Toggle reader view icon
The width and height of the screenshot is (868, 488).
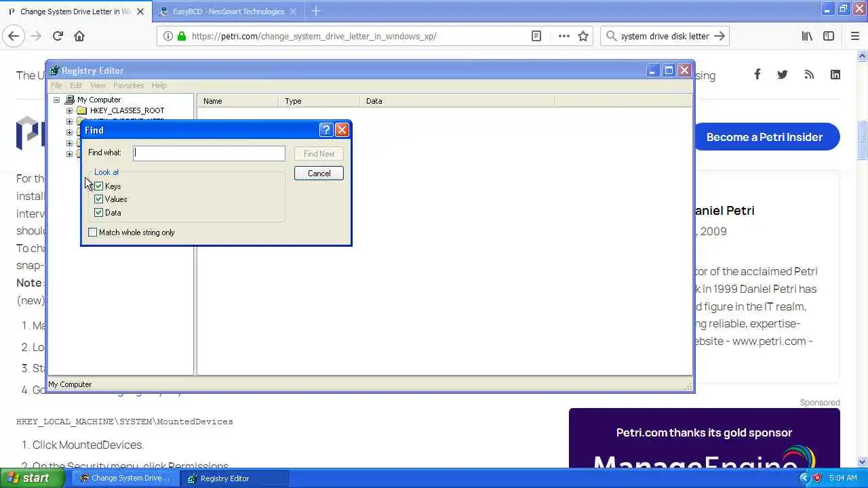(536, 36)
